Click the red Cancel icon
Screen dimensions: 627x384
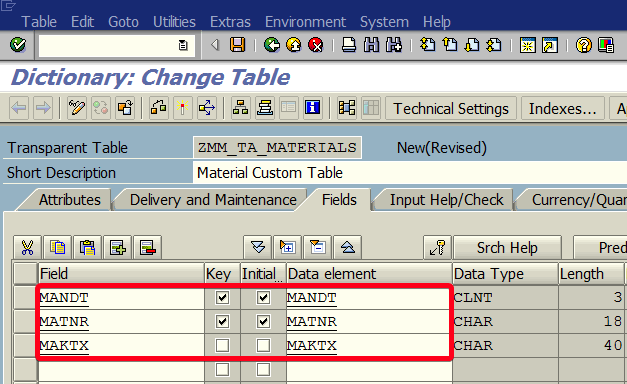click(316, 45)
